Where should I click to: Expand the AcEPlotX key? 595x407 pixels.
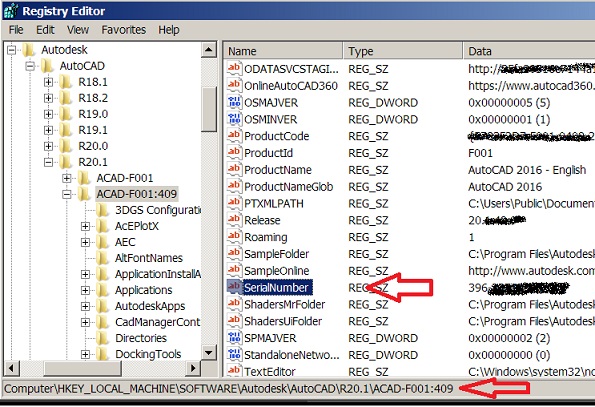tap(85, 226)
